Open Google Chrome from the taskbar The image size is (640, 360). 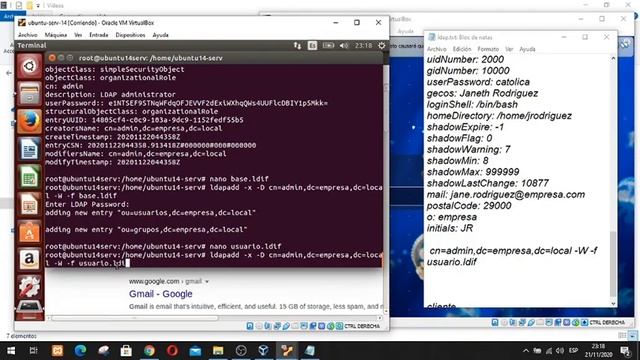click(149, 351)
